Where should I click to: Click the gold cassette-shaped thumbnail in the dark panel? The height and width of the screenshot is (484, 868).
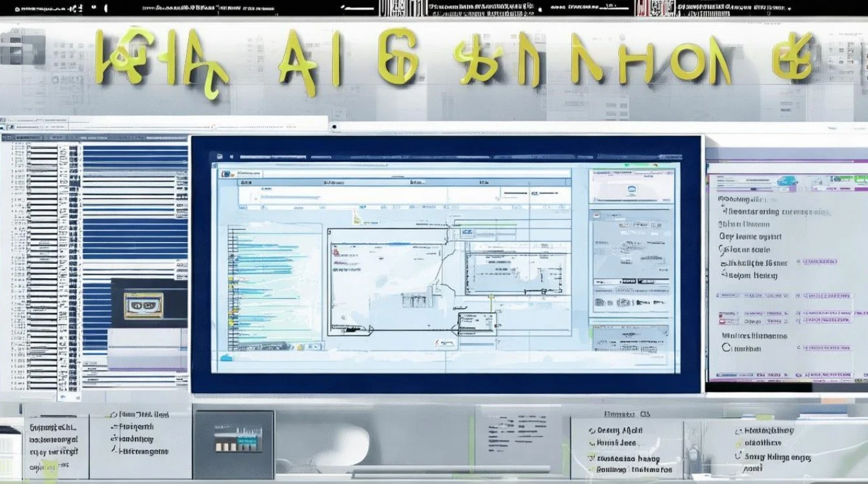click(143, 305)
